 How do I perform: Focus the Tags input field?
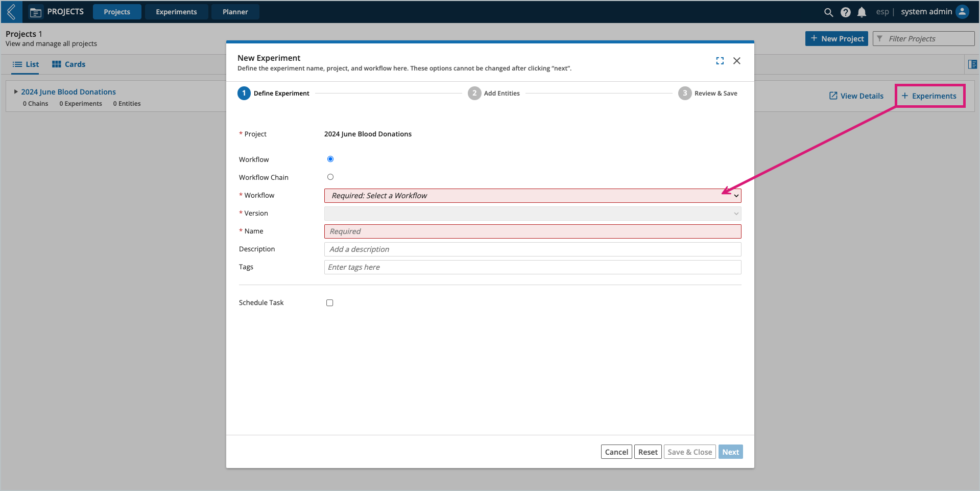[533, 267]
